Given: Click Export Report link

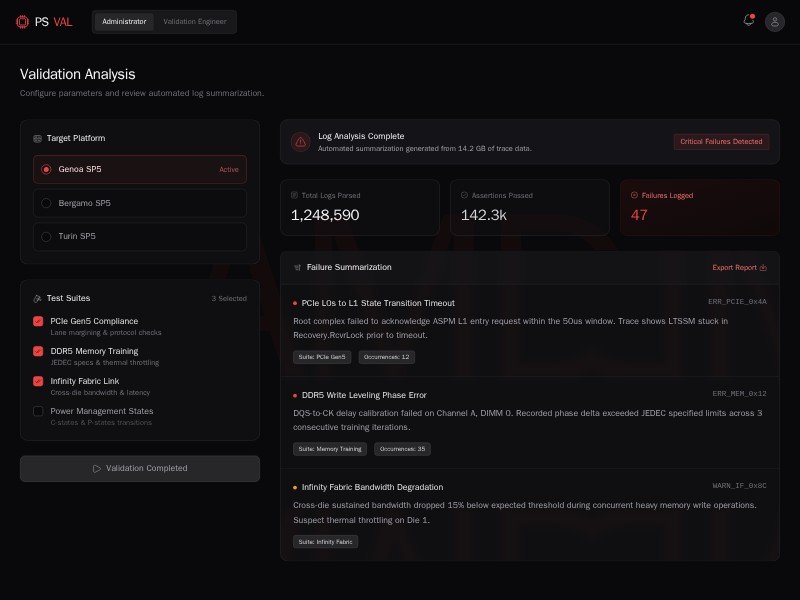Looking at the screenshot, I should [739, 267].
